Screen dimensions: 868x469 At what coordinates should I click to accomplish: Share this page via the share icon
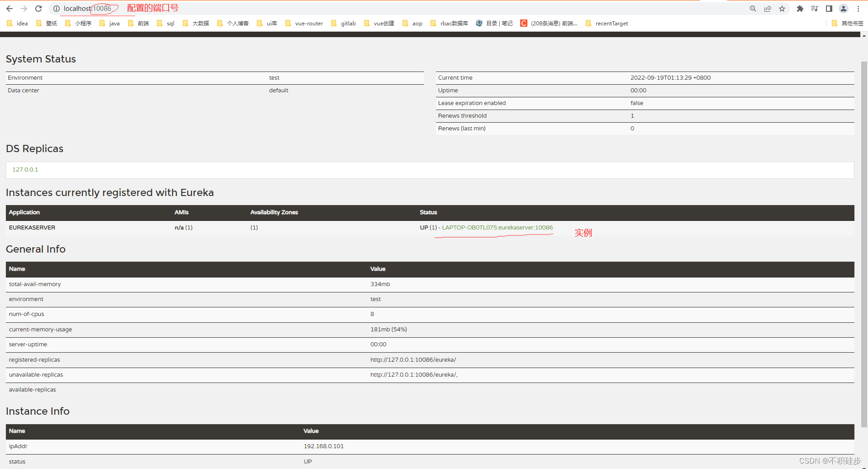point(768,9)
